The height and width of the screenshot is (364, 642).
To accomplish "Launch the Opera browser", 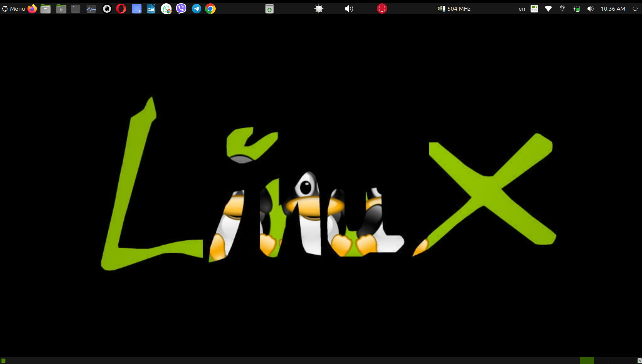I will [x=121, y=9].
